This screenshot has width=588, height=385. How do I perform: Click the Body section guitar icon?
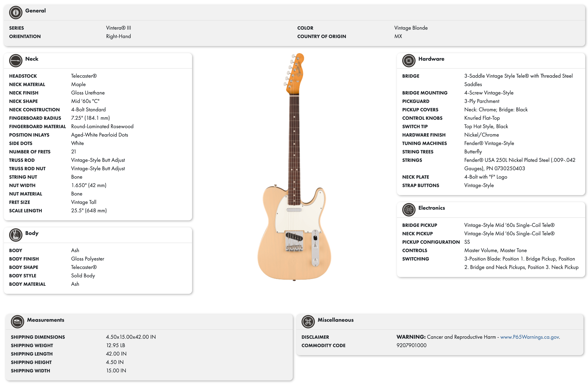(x=16, y=235)
